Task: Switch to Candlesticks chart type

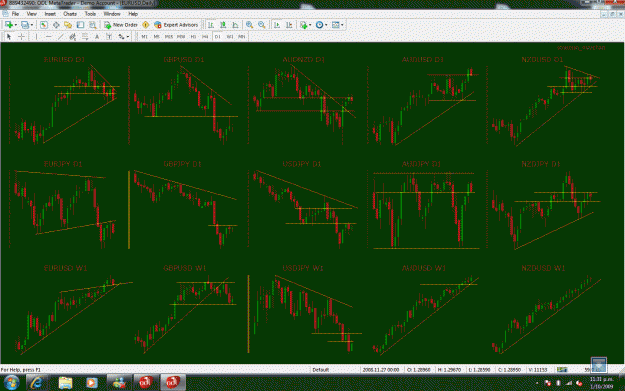Action: (x=223, y=25)
